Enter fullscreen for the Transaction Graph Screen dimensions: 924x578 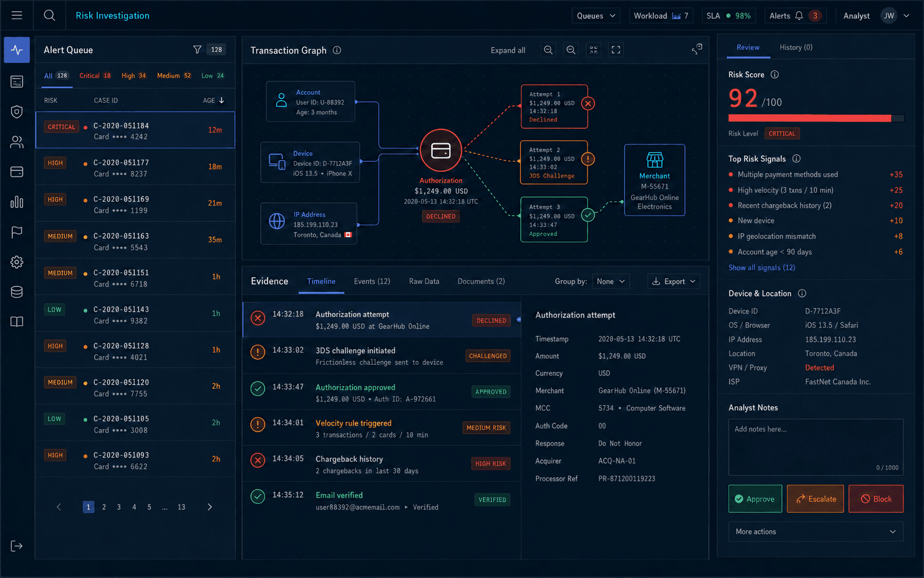click(x=616, y=50)
